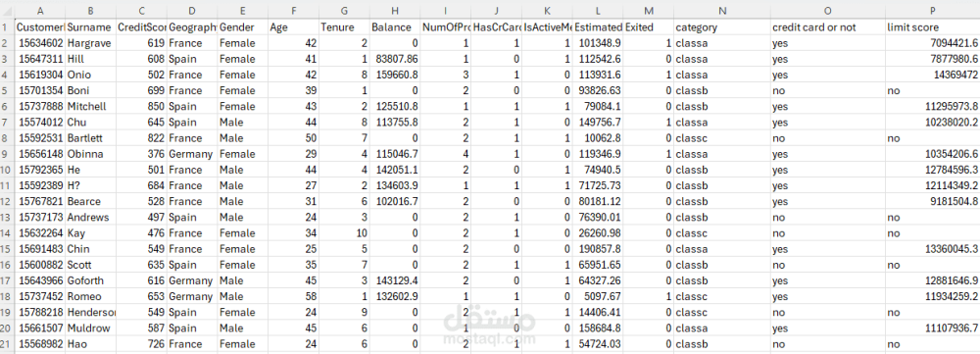
Task: Click customer ID 15792365
Action: [x=40, y=170]
